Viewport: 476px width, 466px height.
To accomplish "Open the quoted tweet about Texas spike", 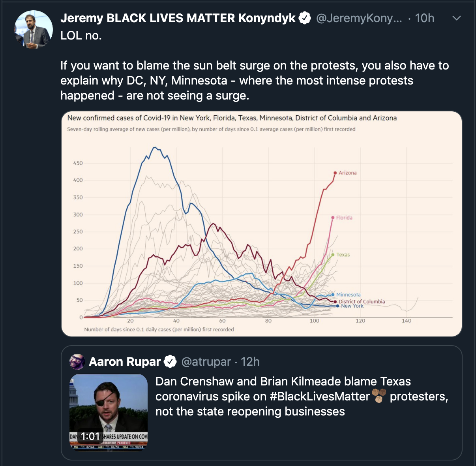I will click(262, 403).
